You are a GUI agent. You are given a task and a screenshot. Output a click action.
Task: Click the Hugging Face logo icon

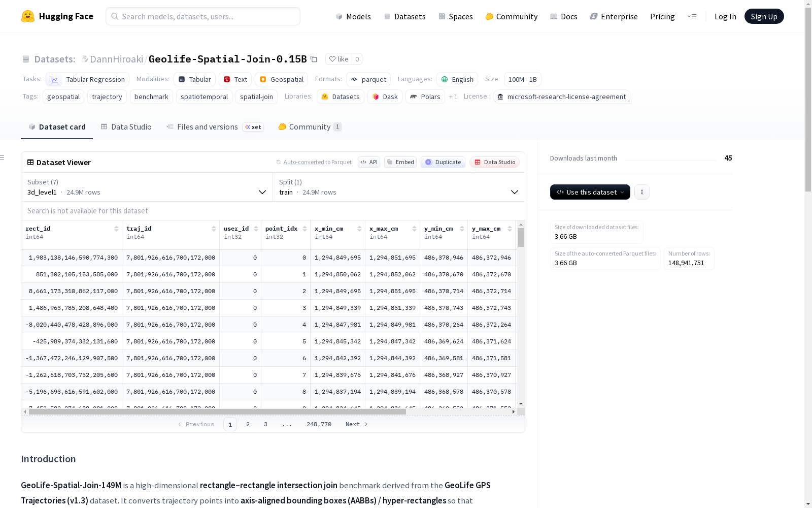pos(28,16)
